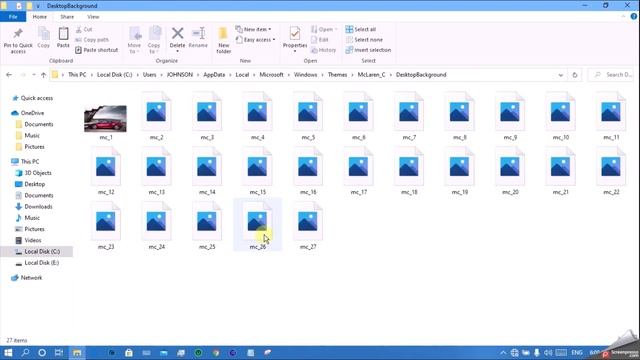Viewport: 640px width, 360px height.
Task: Switch to the Home ribbon tab
Action: 40,17
